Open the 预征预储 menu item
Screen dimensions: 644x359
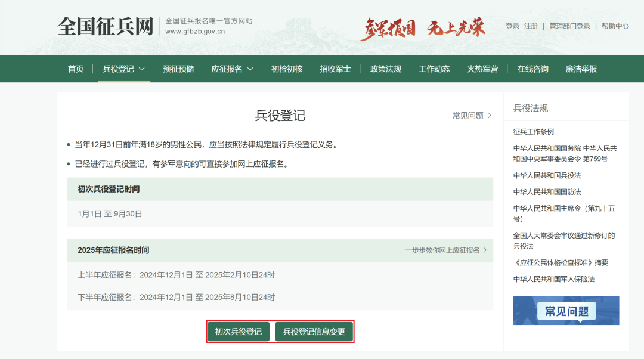(x=178, y=69)
